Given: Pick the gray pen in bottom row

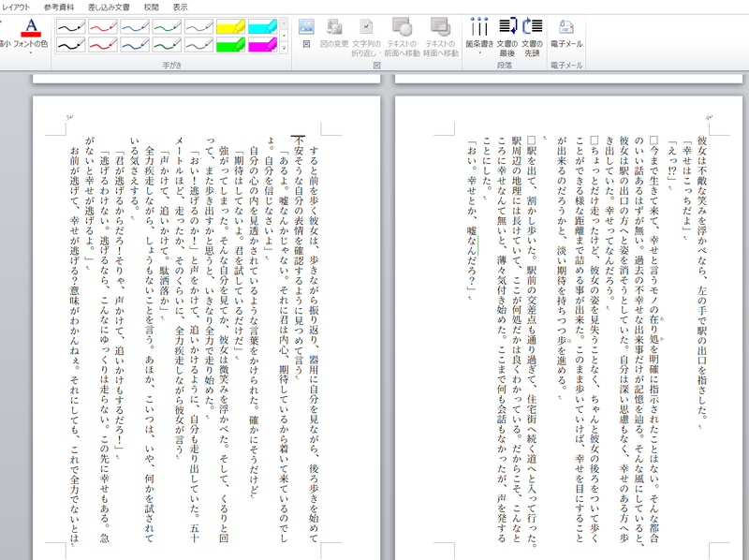Looking at the screenshot, I should tap(198, 44).
